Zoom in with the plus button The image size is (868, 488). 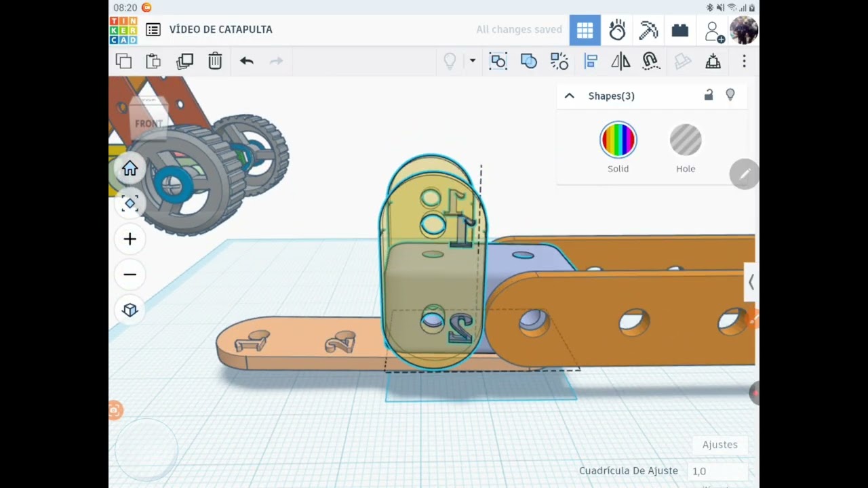point(130,239)
